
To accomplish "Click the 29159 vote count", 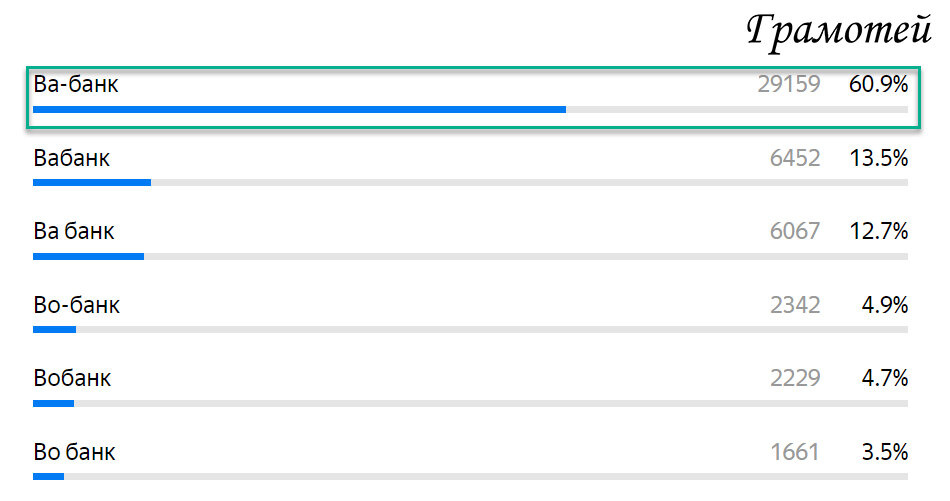I will (x=789, y=84).
